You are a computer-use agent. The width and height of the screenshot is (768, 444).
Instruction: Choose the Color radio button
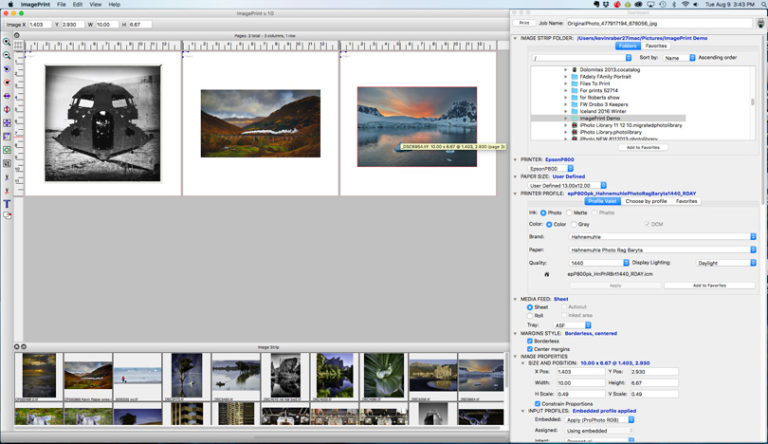point(549,224)
